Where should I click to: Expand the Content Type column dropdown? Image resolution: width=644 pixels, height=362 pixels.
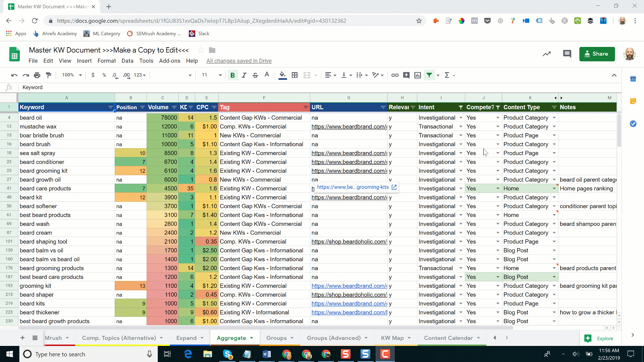tap(554, 107)
